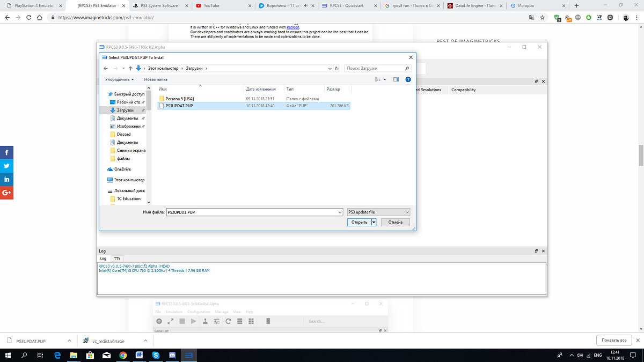Screen dimensions: 644x362
Task: Open the file dialog help icon
Action: [408, 79]
